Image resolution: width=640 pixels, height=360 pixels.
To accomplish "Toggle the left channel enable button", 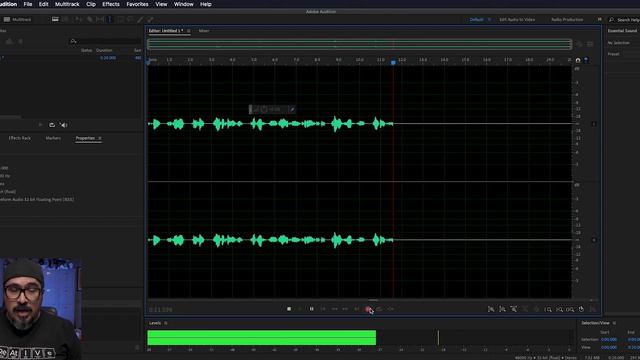I will [x=594, y=124].
